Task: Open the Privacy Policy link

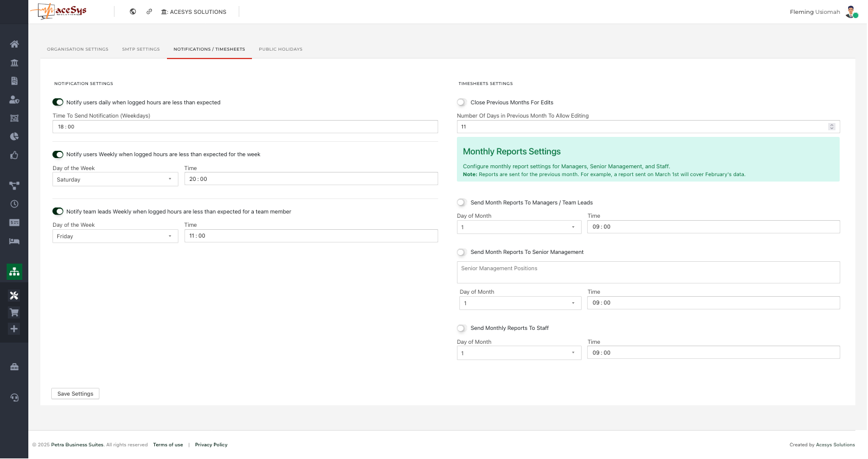Action: click(211, 445)
